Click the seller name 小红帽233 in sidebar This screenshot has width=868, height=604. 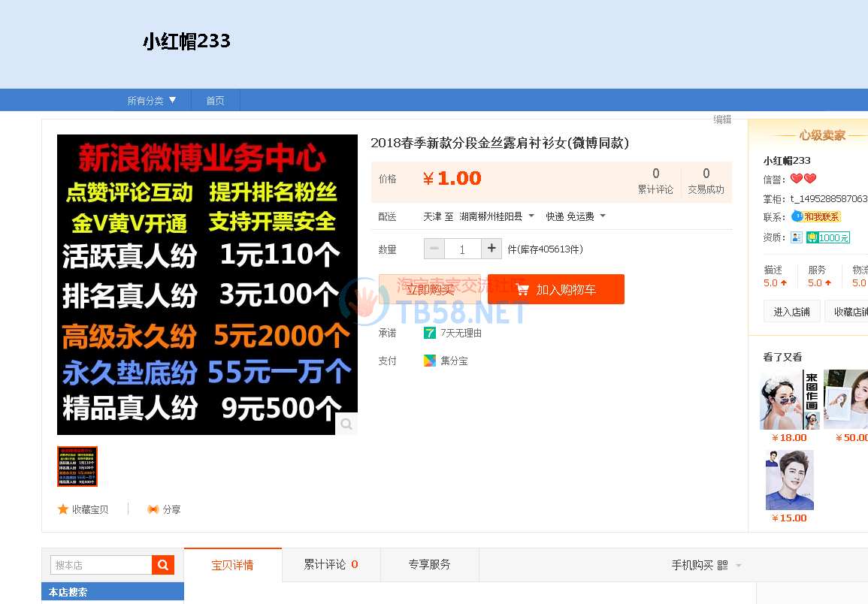787,161
